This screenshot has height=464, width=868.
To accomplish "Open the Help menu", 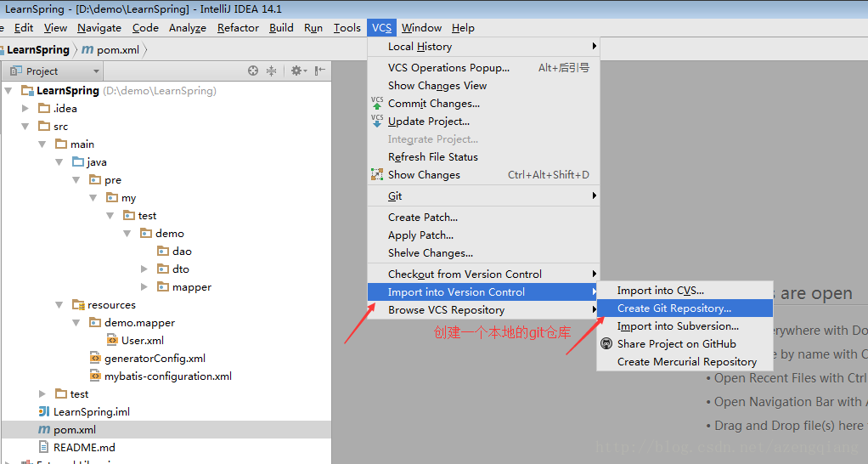I will coord(463,28).
